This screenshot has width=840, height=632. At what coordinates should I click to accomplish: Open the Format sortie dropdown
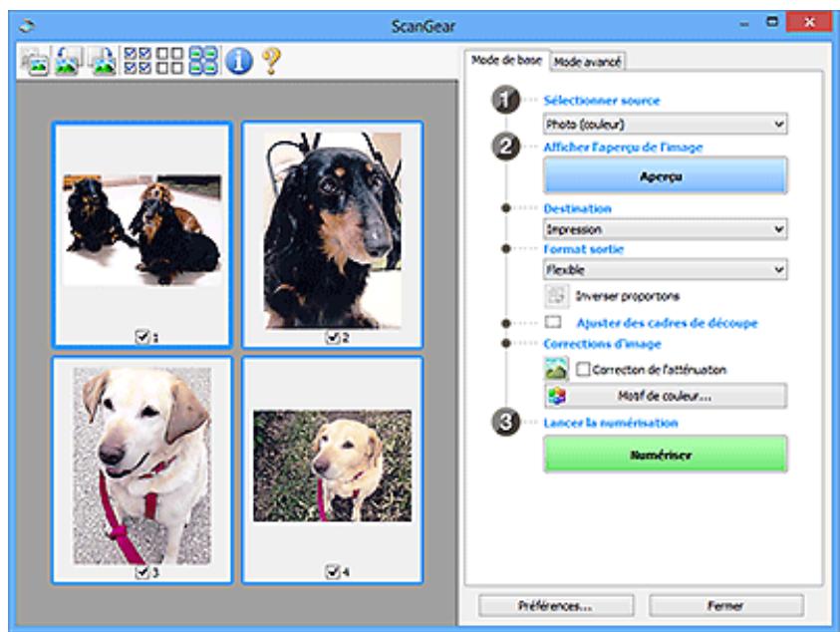coord(665,269)
